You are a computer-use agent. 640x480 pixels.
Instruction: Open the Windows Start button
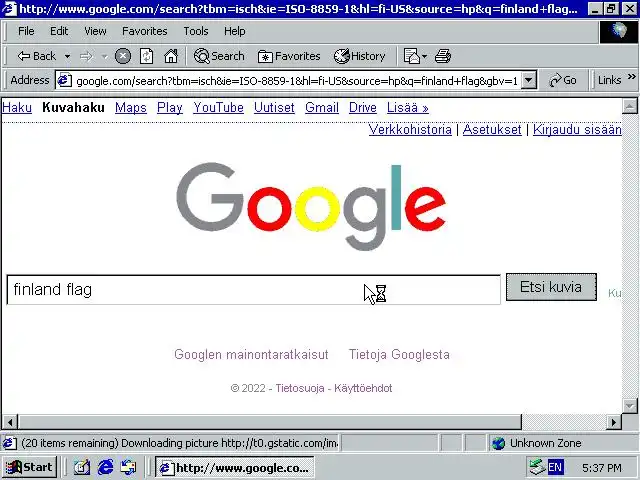coord(29,467)
